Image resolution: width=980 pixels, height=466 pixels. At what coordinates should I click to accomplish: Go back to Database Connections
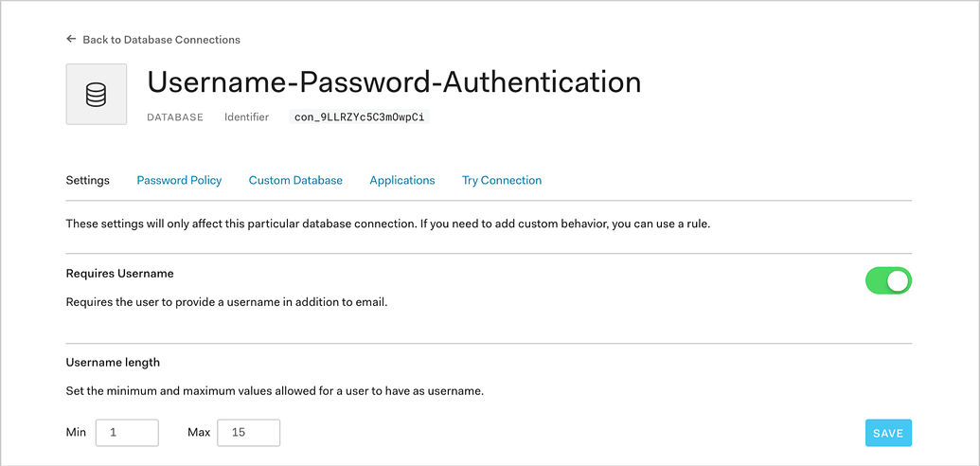coord(161,40)
